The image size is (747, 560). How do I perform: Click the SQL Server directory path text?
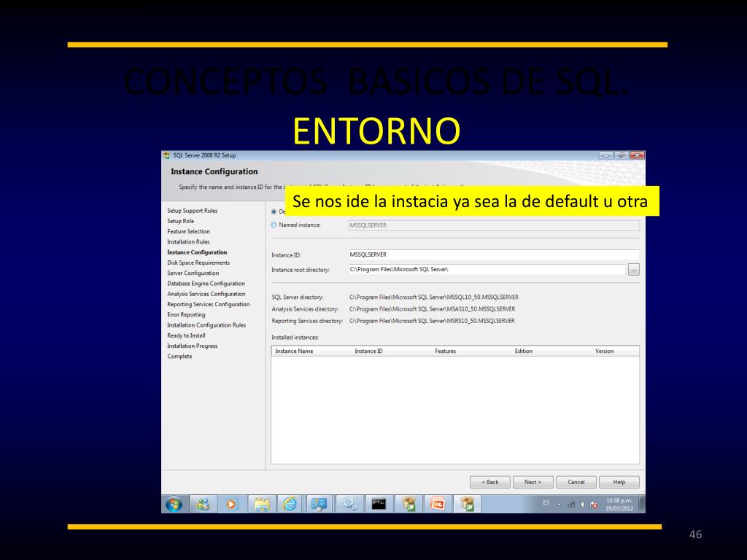point(433,297)
